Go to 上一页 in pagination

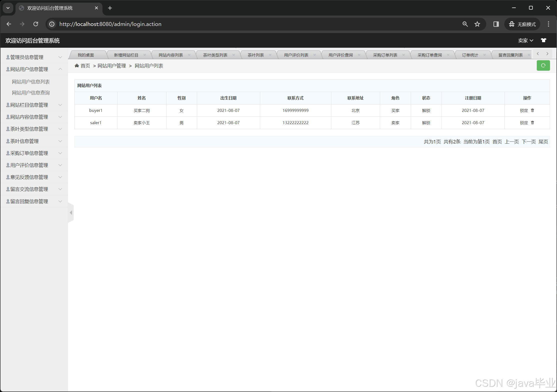click(x=512, y=142)
